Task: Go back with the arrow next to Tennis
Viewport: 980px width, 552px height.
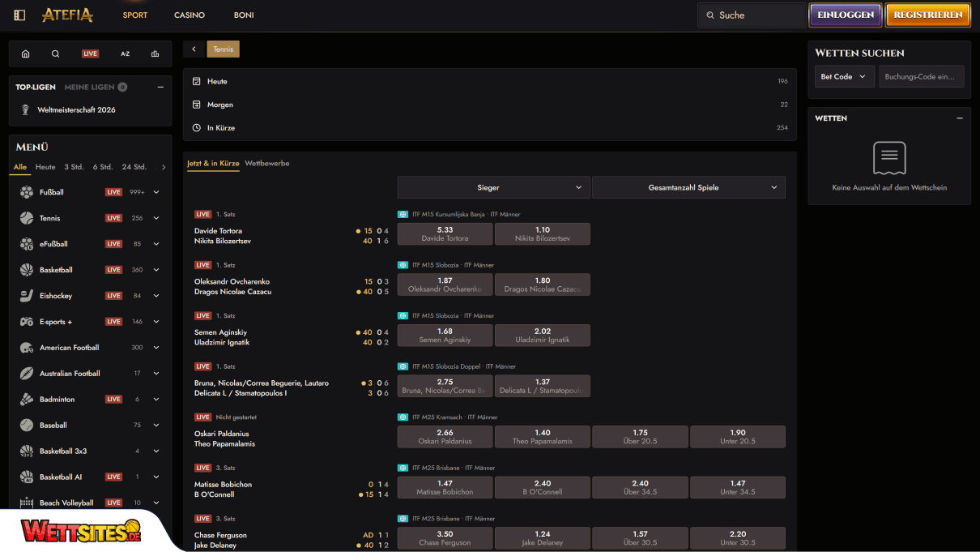Action: (x=194, y=49)
